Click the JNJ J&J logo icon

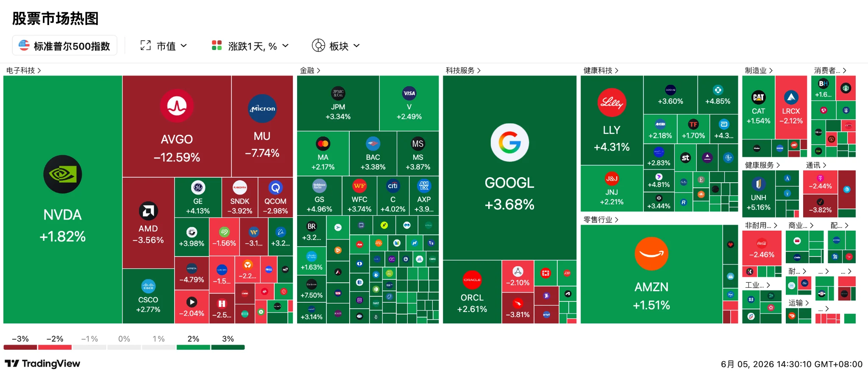click(x=612, y=178)
